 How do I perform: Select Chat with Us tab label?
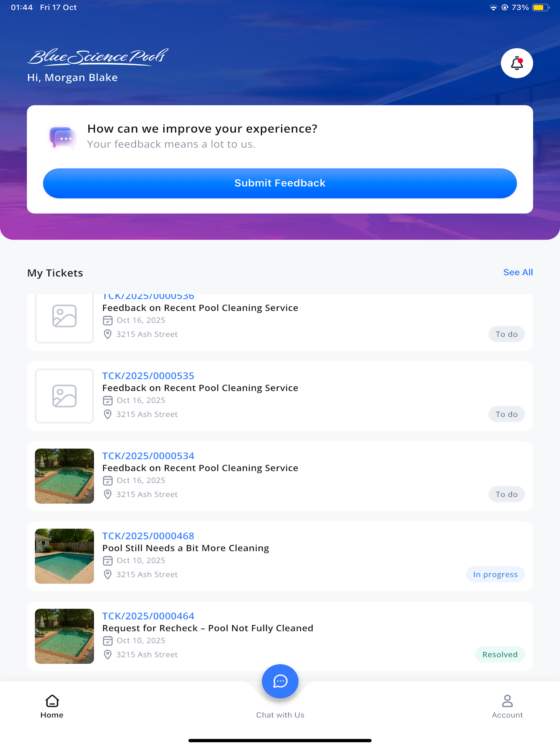click(x=280, y=715)
